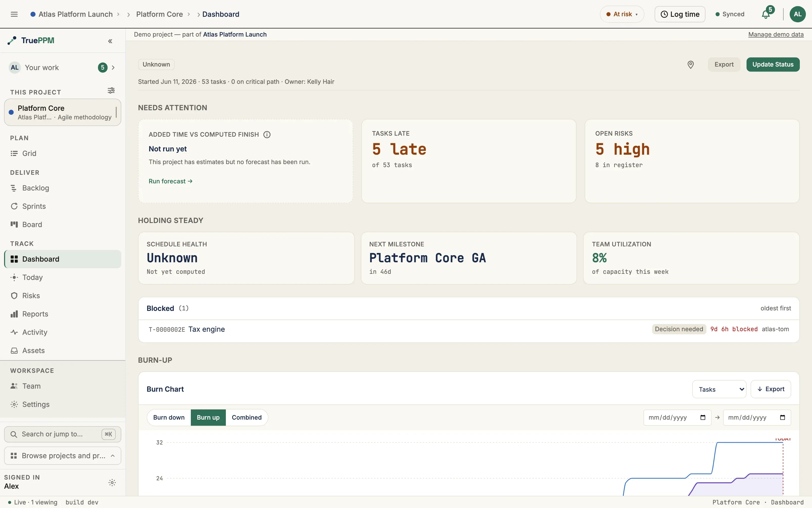Viewport: 812px width, 508px height.
Task: Click Live 1 viewing status
Action: click(x=32, y=502)
